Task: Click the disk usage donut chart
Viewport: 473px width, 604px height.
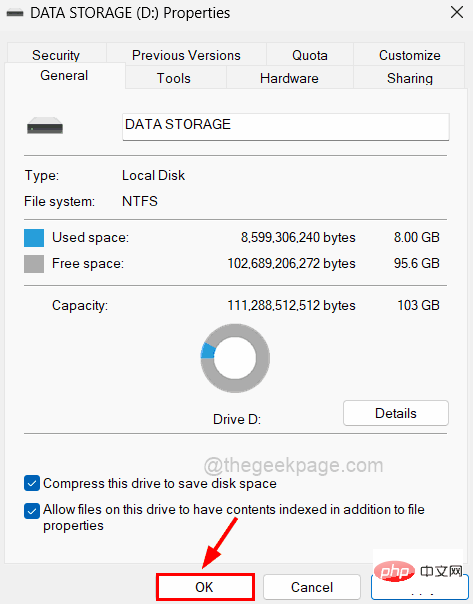Action: pyautogui.click(x=235, y=358)
